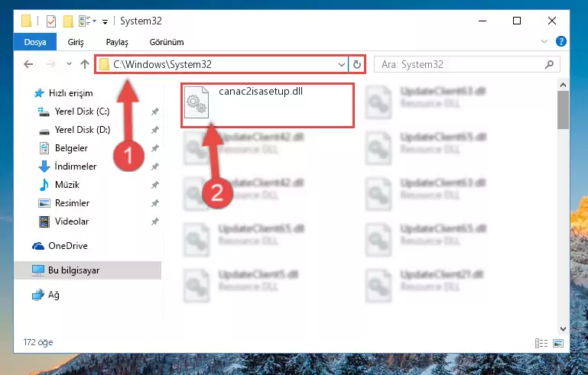
Task: Click the pin icon beside Müzik
Action: [x=155, y=184]
